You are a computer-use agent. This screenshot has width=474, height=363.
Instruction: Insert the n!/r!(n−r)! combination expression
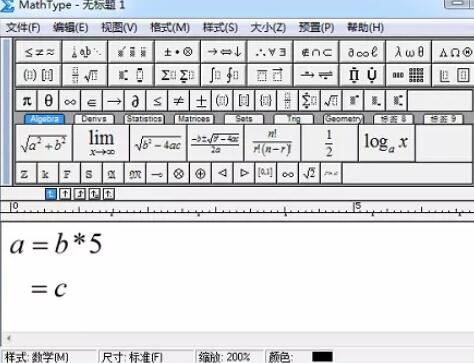coord(272,143)
